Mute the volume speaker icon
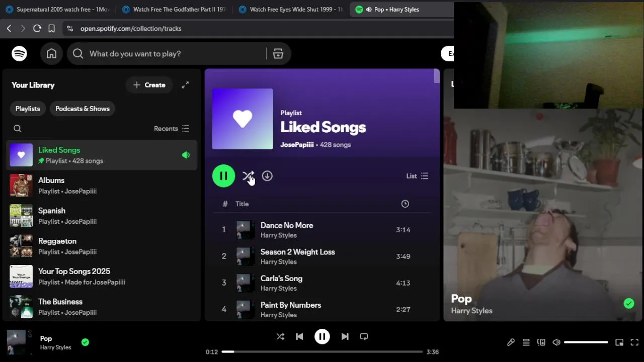The image size is (644, 362). (x=556, y=342)
